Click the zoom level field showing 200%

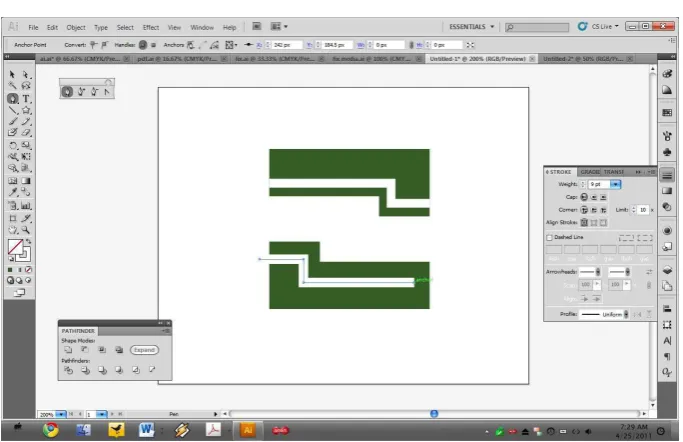(x=47, y=414)
